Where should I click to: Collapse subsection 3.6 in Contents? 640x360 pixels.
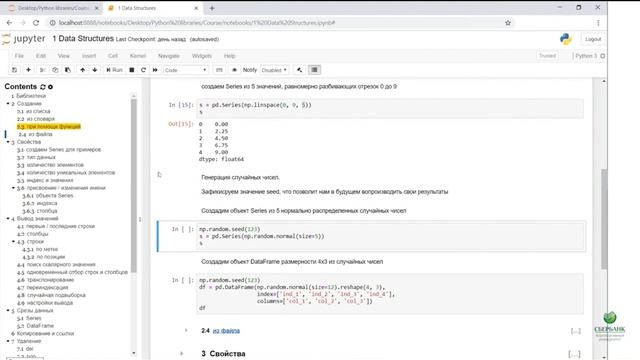click(x=13, y=188)
